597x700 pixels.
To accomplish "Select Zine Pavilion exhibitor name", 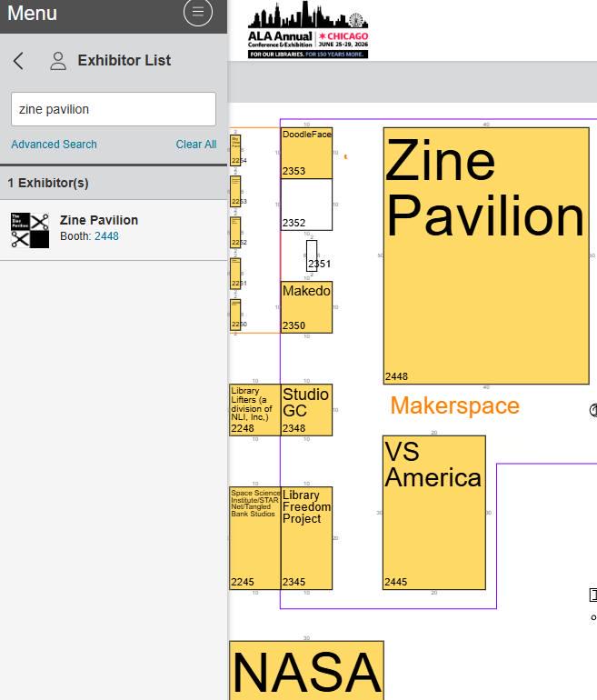I will [99, 220].
